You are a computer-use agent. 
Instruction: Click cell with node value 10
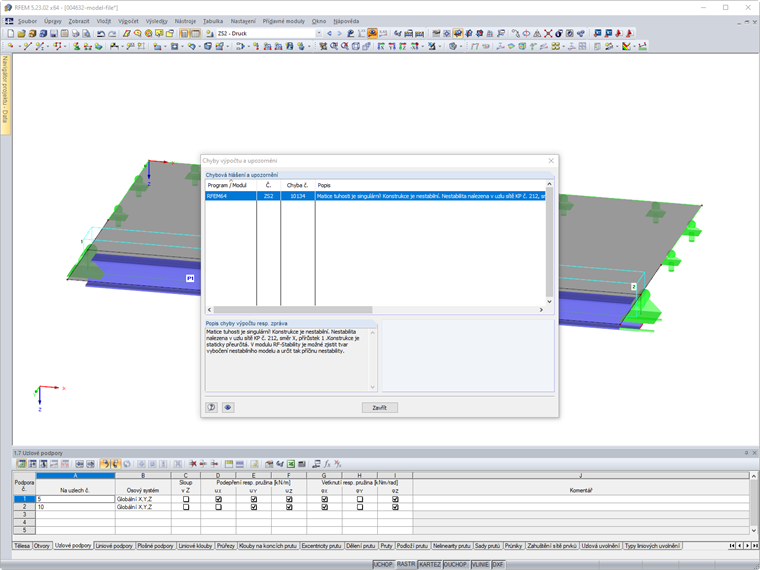75,507
